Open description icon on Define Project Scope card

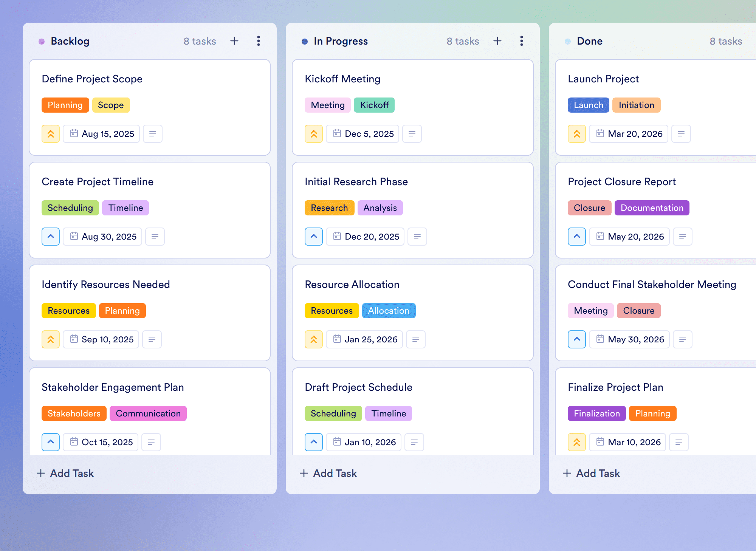[153, 134]
